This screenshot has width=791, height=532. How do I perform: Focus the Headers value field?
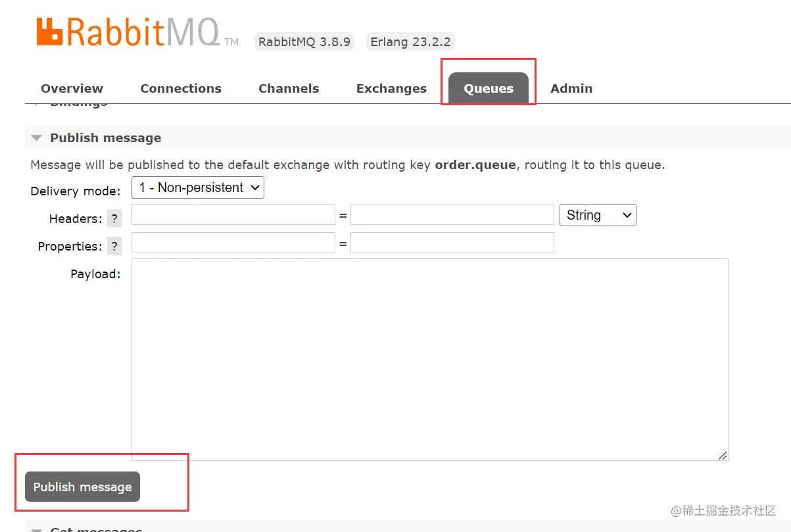452,215
